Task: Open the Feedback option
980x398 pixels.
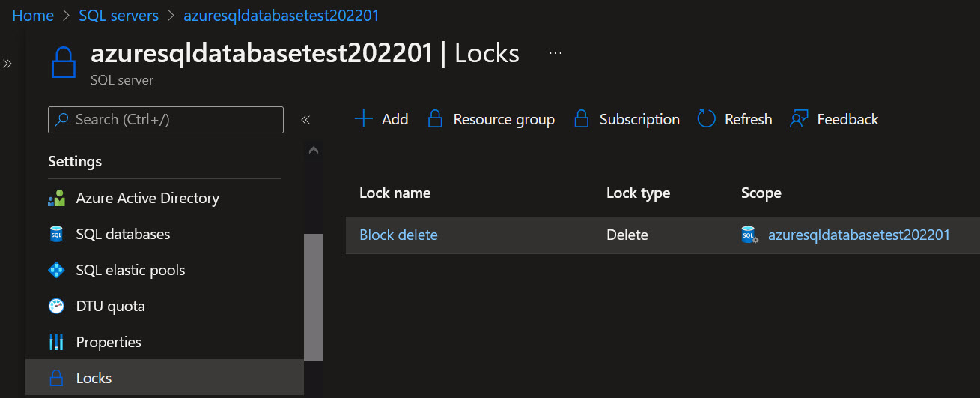Action: click(x=847, y=119)
